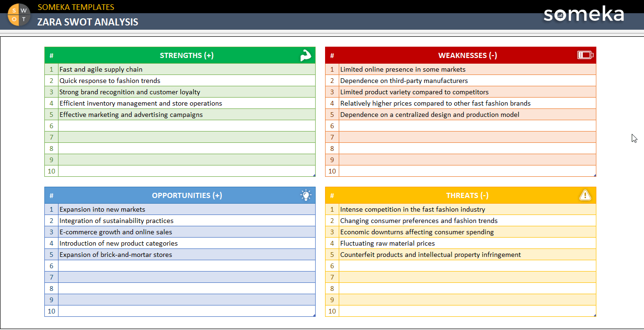Click empty Threats row 9 input cell
The width and height of the screenshot is (644, 330).
tap(468, 300)
